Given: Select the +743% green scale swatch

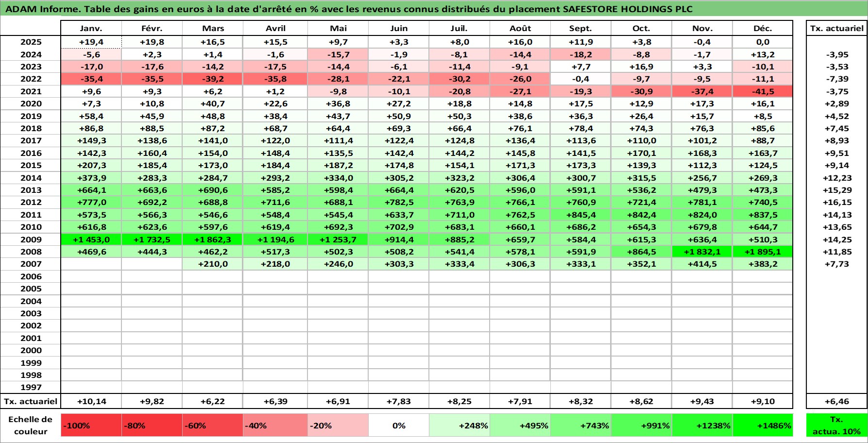Looking at the screenshot, I should (x=581, y=426).
